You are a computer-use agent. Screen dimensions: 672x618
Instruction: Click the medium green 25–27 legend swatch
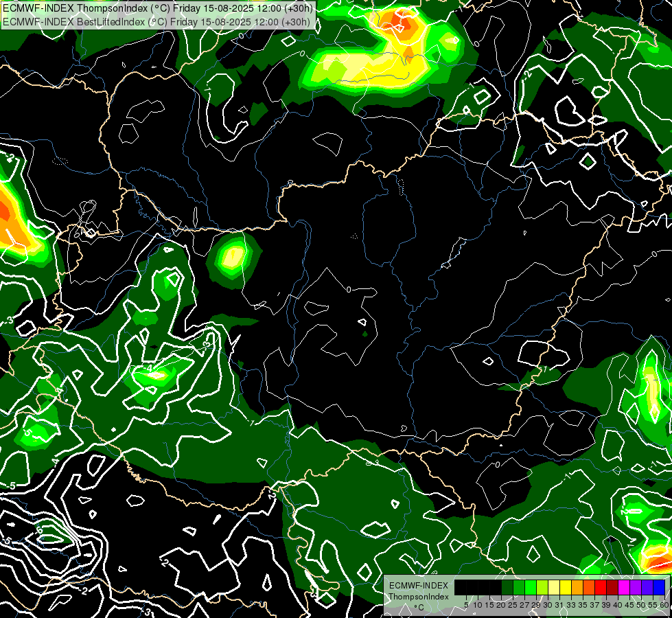pos(520,588)
